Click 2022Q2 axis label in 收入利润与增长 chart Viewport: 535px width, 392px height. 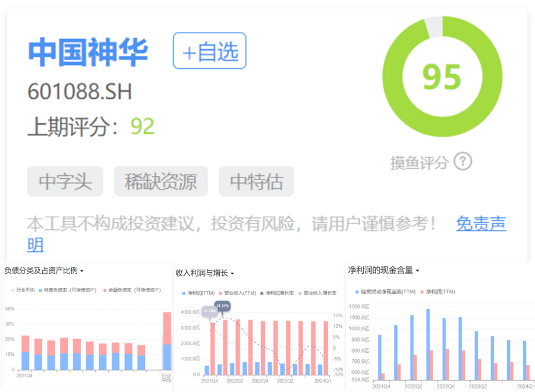point(235,381)
